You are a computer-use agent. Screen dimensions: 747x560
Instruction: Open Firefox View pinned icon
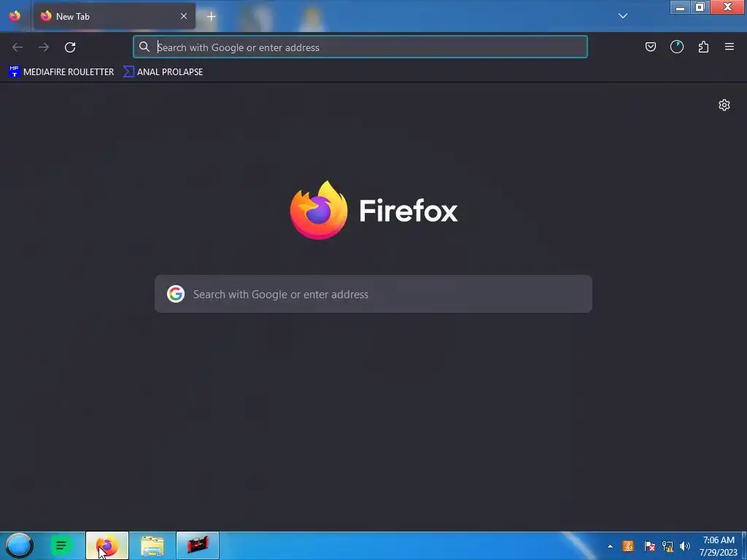click(x=15, y=16)
